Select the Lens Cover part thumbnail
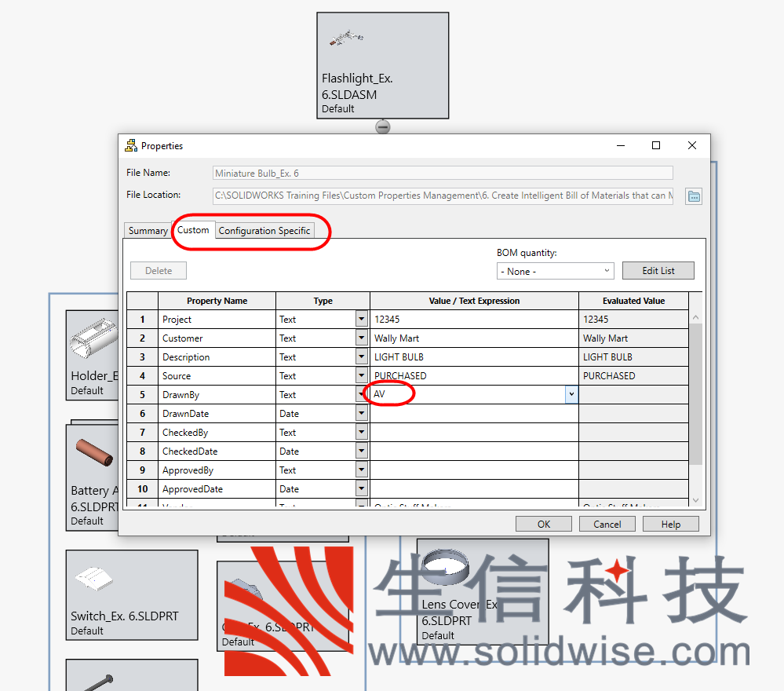 [x=483, y=592]
